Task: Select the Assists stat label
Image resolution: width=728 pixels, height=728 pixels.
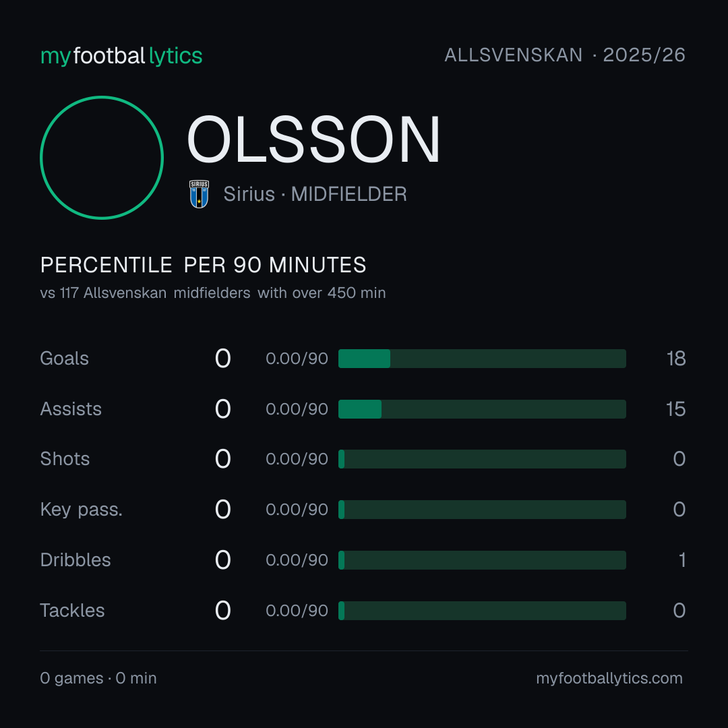Action: [x=71, y=409]
